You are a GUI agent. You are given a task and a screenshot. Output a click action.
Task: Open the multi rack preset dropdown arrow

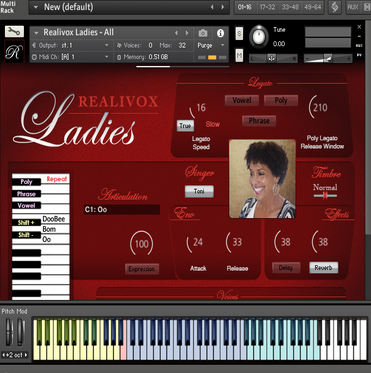click(x=36, y=7)
